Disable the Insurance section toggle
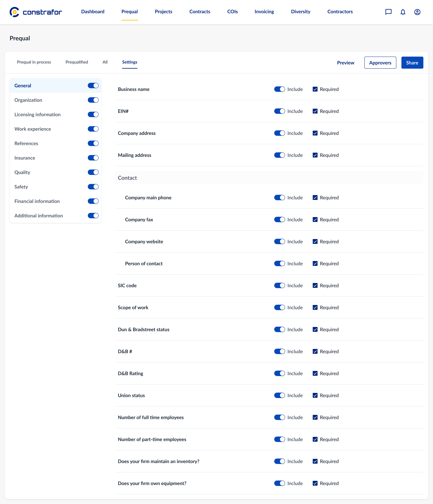Image resolution: width=433 pixels, height=504 pixels. pos(93,158)
